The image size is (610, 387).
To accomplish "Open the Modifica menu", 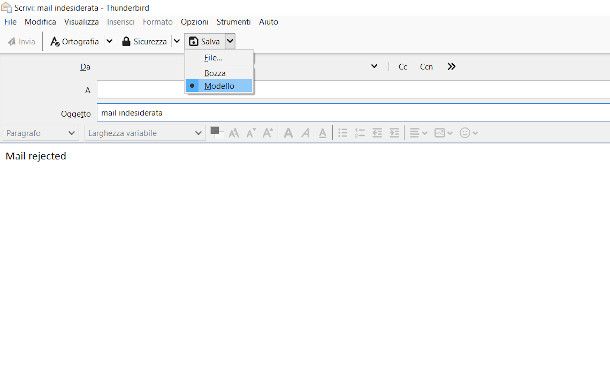I will [40, 22].
